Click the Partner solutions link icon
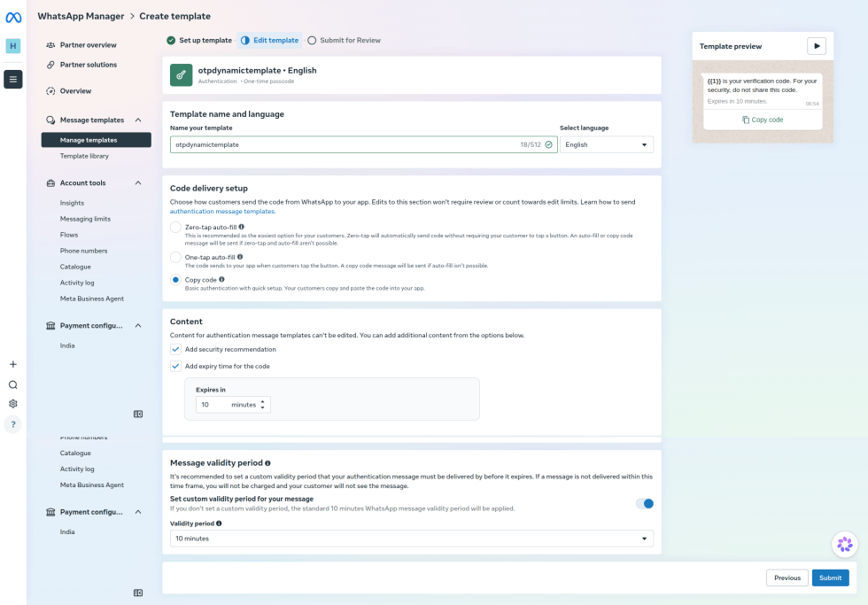 (50, 65)
